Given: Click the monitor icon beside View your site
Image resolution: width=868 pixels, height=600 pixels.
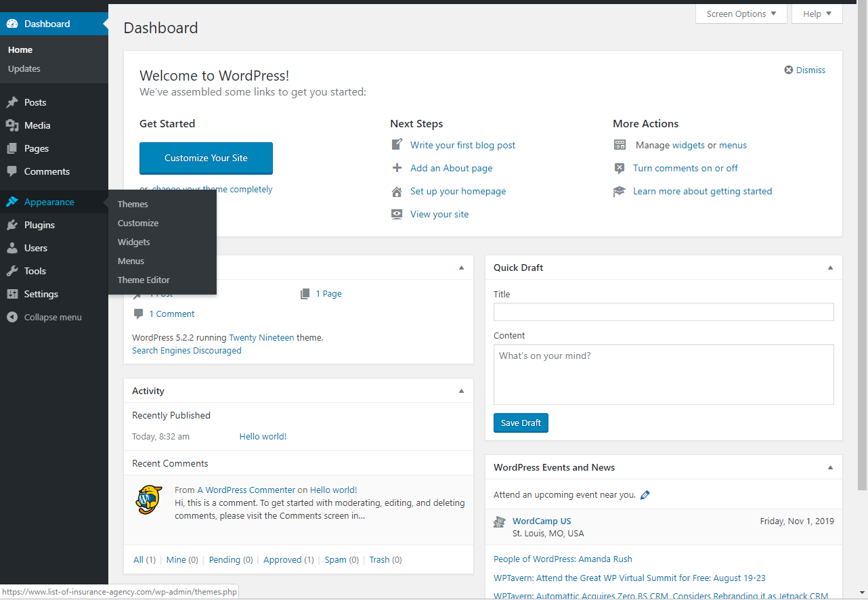Looking at the screenshot, I should (397, 214).
